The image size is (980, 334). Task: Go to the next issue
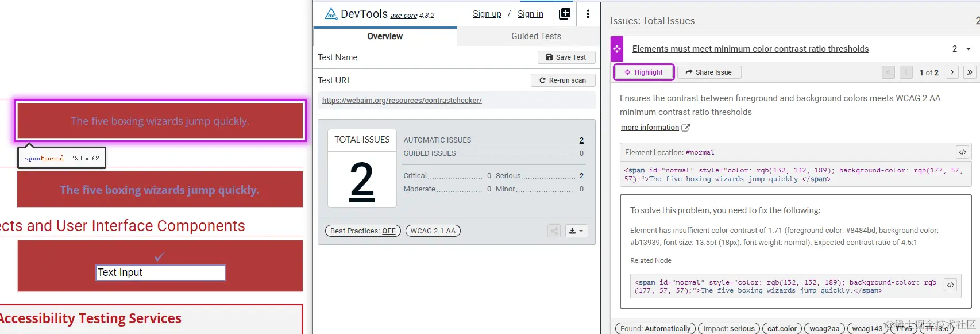952,72
